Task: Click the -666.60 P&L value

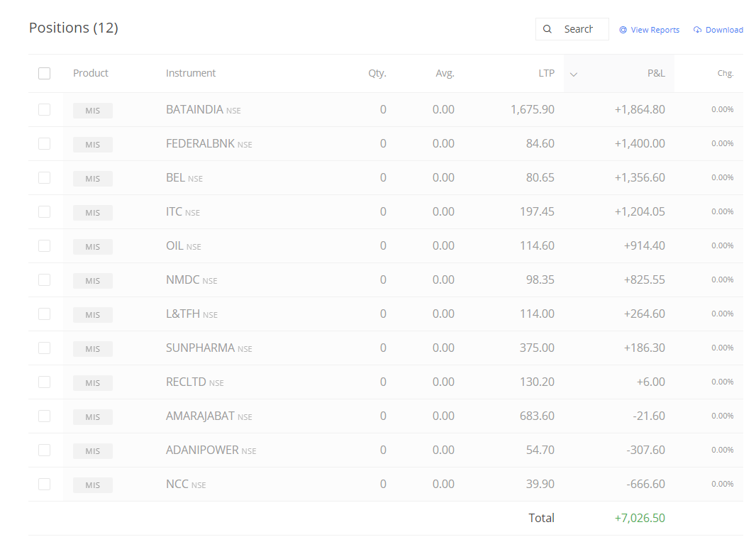Action: [x=645, y=484]
